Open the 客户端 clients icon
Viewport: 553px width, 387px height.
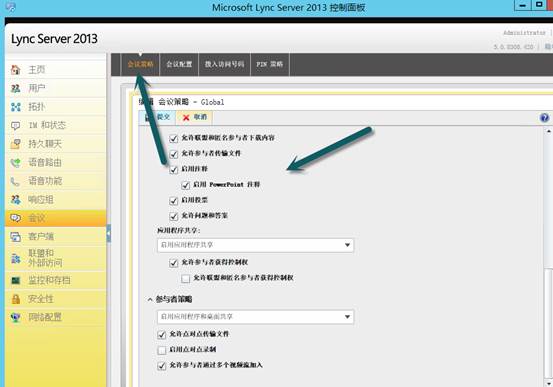click(16, 237)
